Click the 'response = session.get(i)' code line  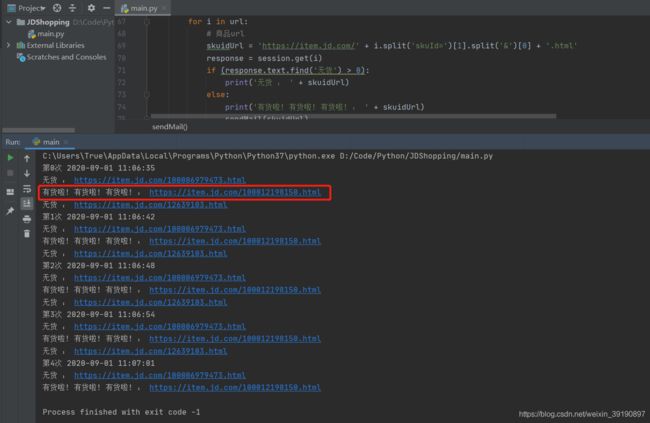pos(264,58)
